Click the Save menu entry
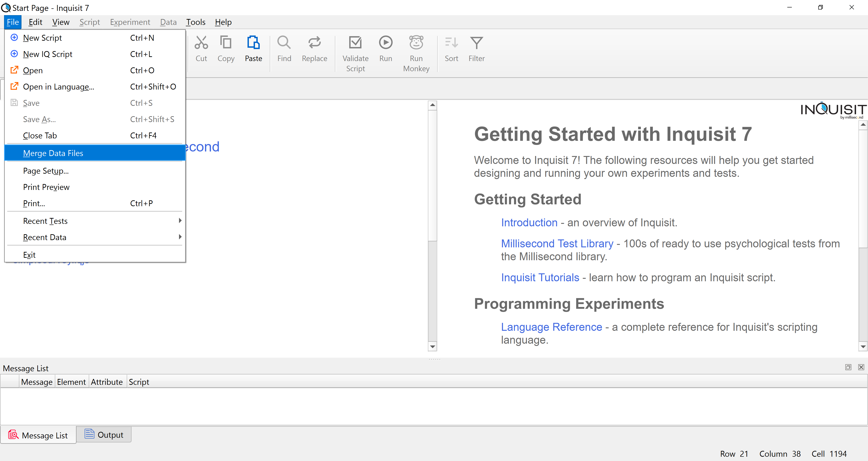This screenshot has height=461, width=868. pos(95,103)
